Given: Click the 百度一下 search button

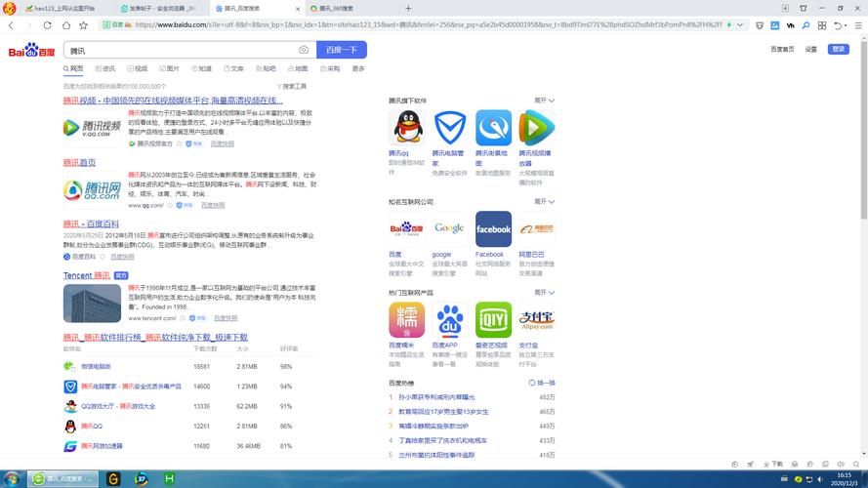Looking at the screenshot, I should coord(342,50).
